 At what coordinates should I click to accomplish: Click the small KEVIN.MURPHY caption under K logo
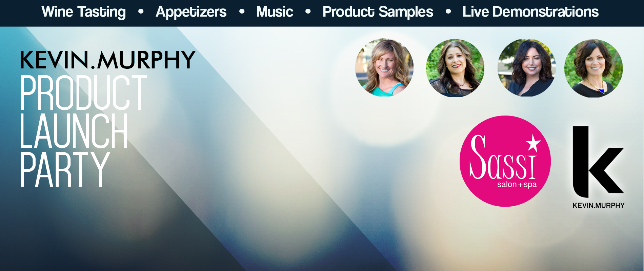tap(599, 205)
